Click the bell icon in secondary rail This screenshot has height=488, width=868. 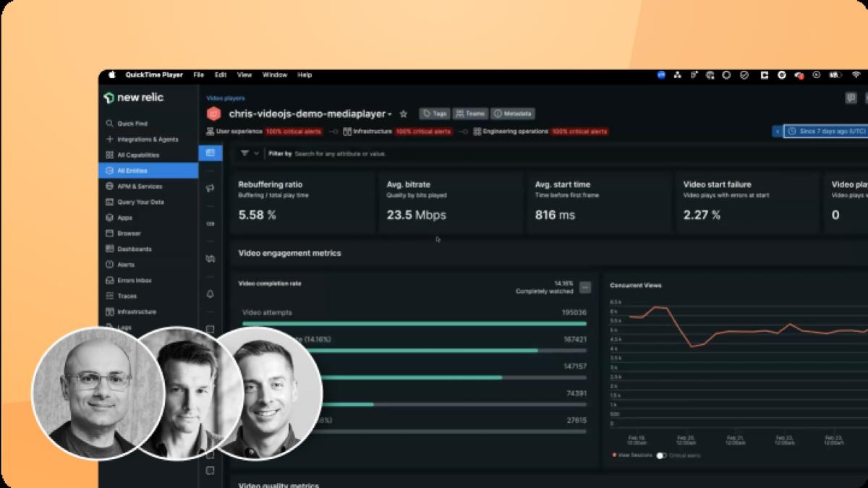tap(210, 294)
